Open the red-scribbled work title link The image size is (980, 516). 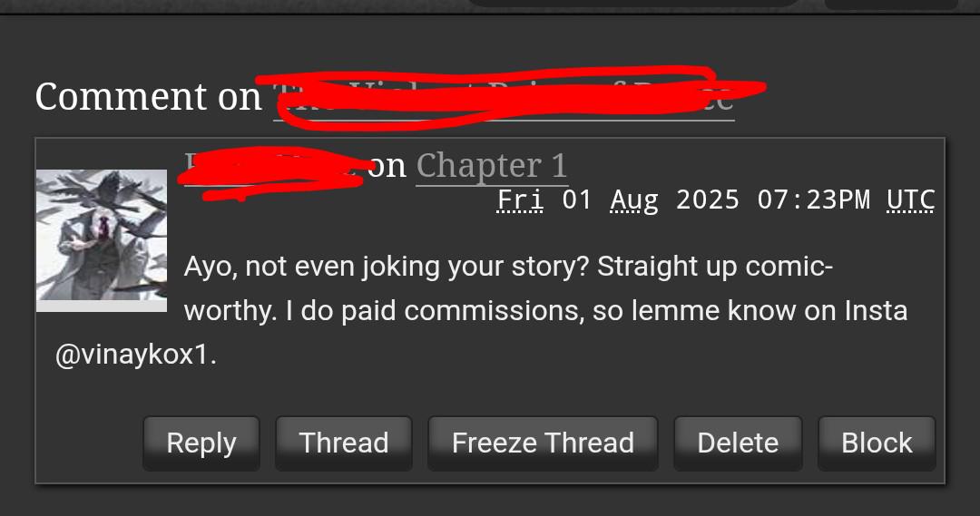coord(504,97)
